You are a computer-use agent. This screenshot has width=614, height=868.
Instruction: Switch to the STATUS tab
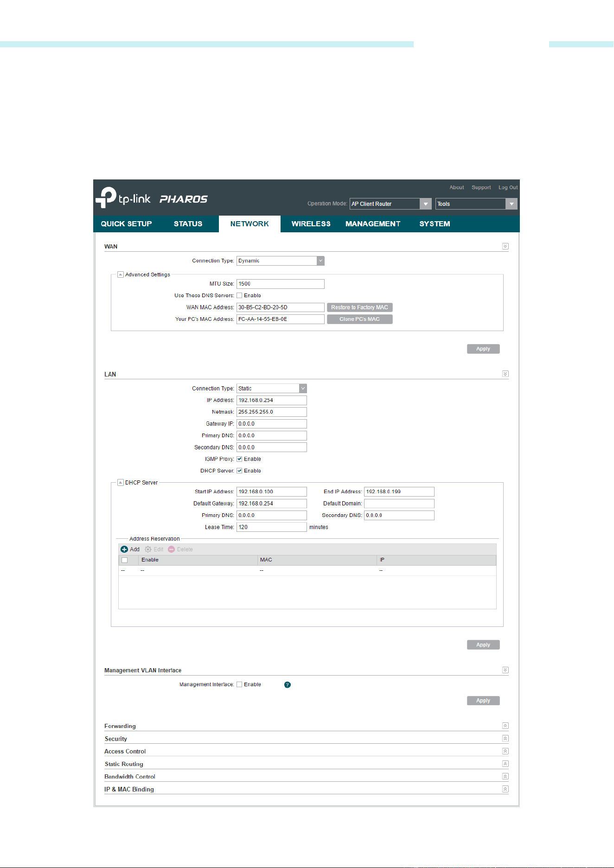click(x=188, y=224)
